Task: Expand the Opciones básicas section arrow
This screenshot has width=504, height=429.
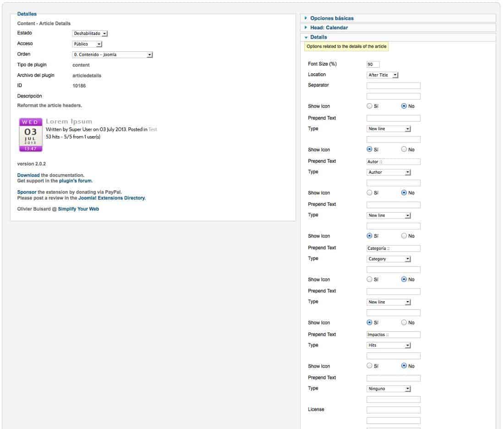Action: tap(306, 18)
